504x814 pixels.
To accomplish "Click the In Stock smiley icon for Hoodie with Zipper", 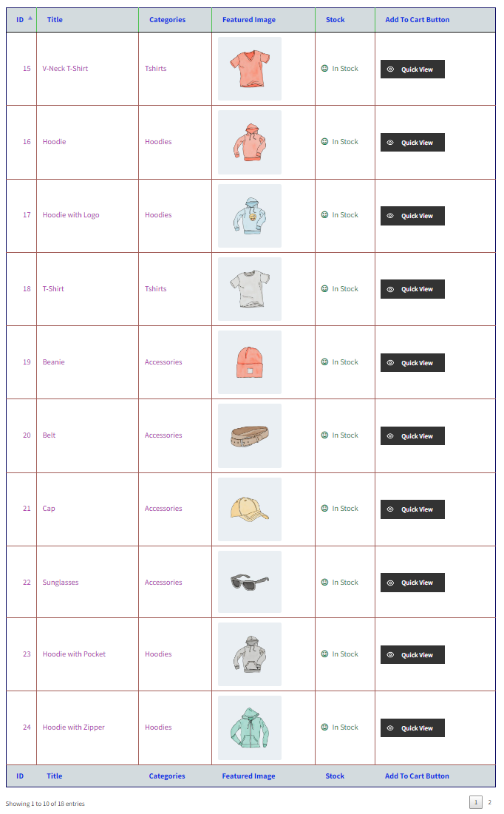I will click(325, 727).
